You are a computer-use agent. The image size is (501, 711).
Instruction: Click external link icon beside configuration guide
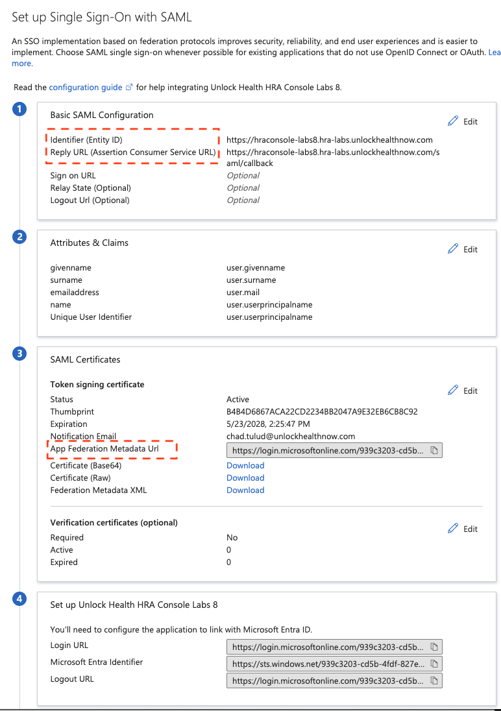click(129, 87)
